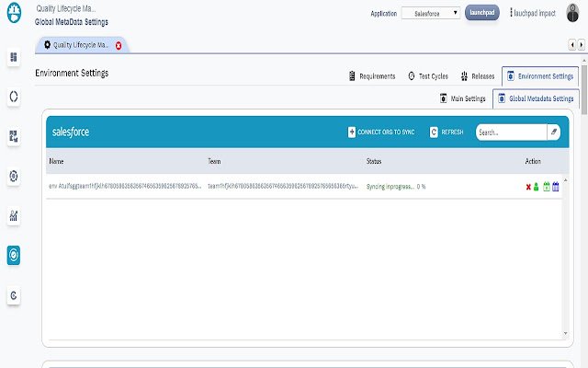The image size is (588, 368).
Task: Click the salesforce panel title
Action: click(71, 132)
